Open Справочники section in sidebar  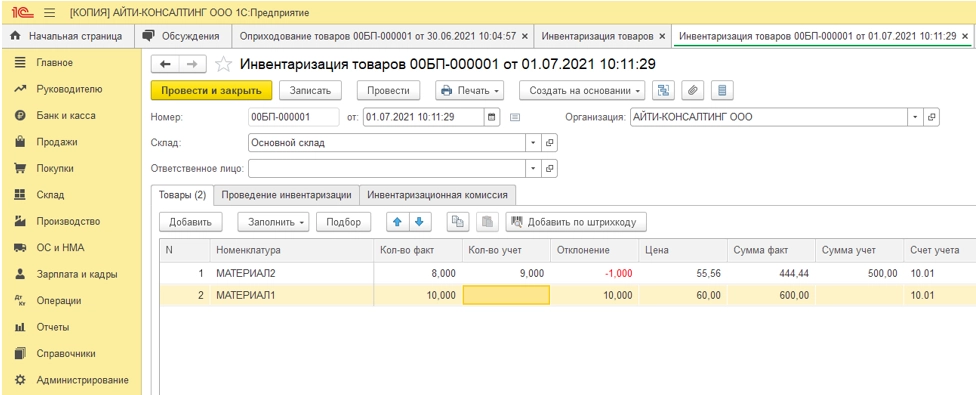66,353
